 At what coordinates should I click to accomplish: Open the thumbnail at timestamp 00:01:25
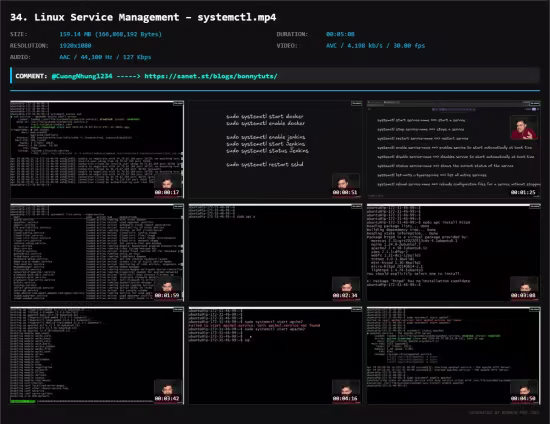454,150
